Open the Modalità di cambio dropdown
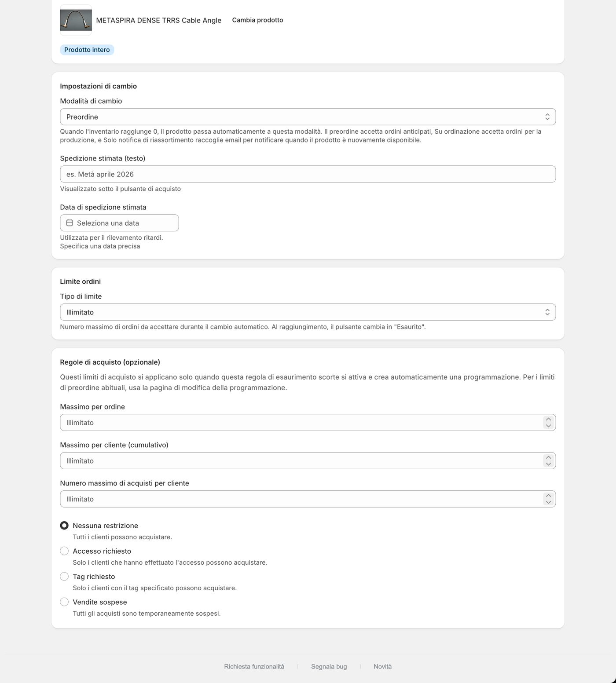This screenshot has height=683, width=616. [308, 117]
